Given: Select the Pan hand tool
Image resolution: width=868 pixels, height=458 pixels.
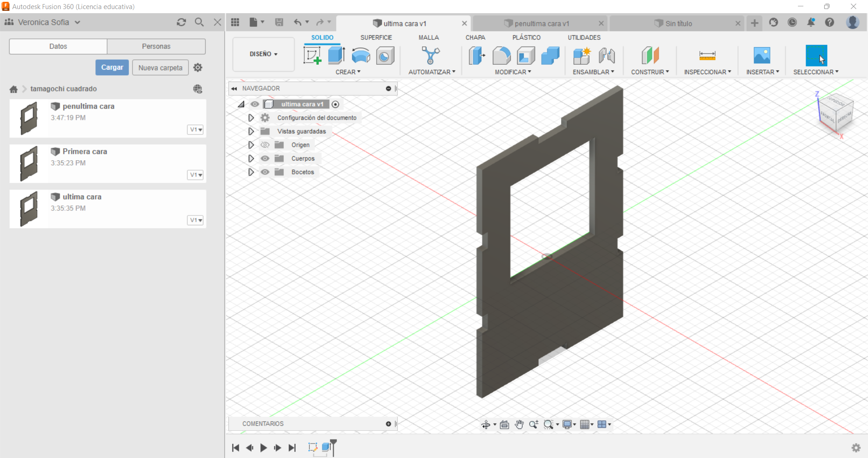Looking at the screenshot, I should point(519,425).
